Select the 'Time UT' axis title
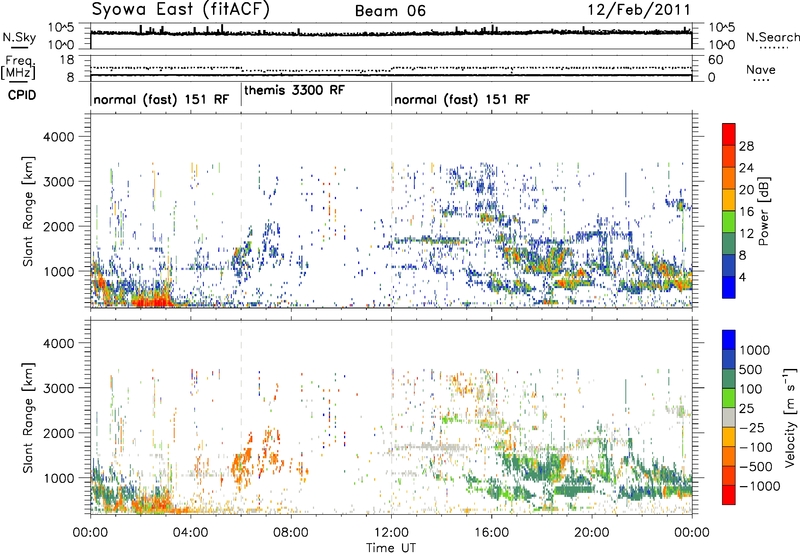The width and height of the screenshot is (800, 554). 391,548
